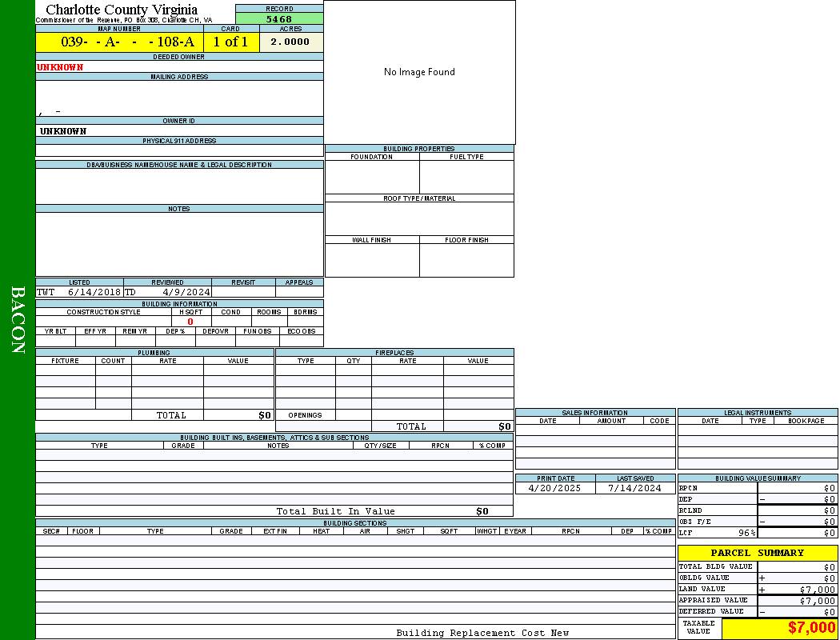Click the empty Physical 911 Address field
Screen dimensions: 840x640
point(179,150)
